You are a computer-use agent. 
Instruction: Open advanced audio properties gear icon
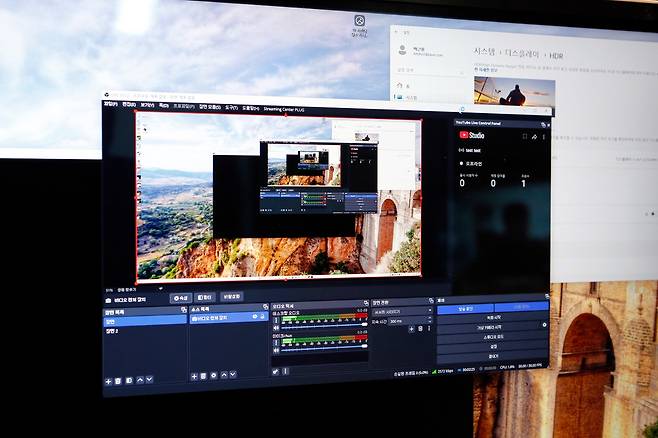click(275, 371)
